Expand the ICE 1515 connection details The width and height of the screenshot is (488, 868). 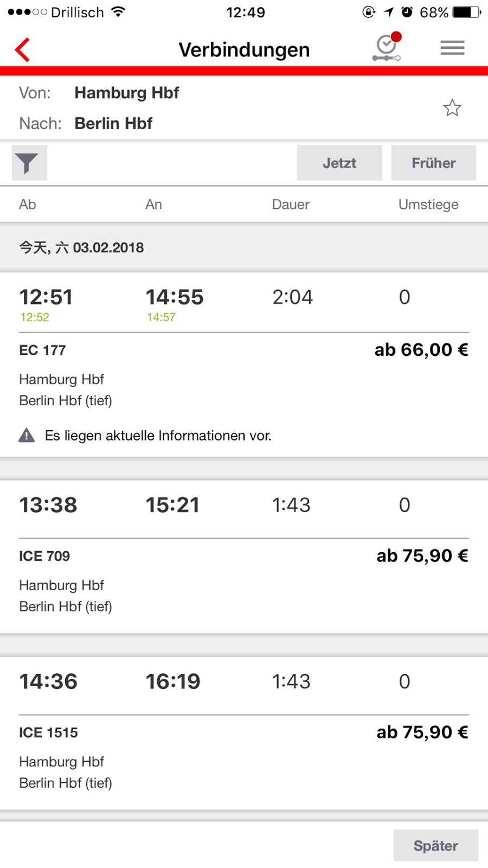48,732
